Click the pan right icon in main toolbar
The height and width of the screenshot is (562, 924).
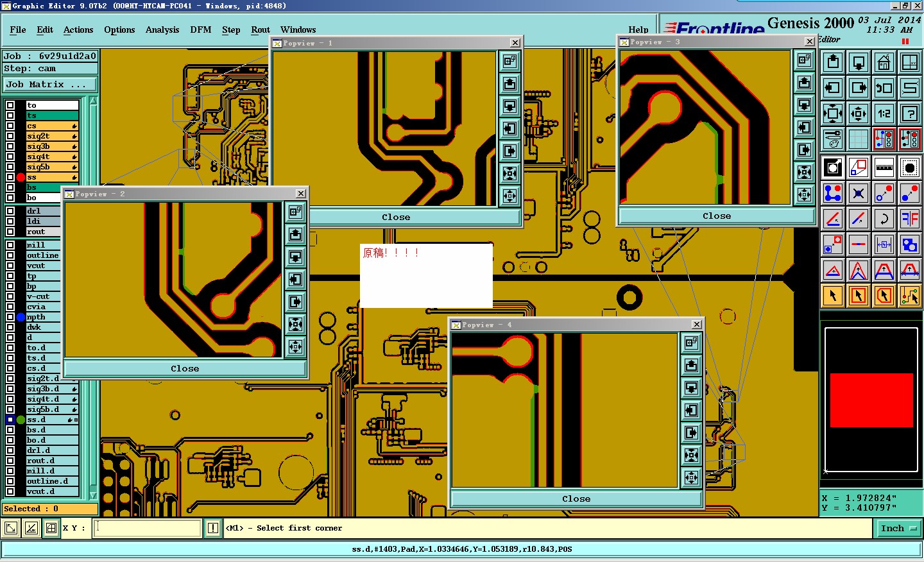[859, 88]
